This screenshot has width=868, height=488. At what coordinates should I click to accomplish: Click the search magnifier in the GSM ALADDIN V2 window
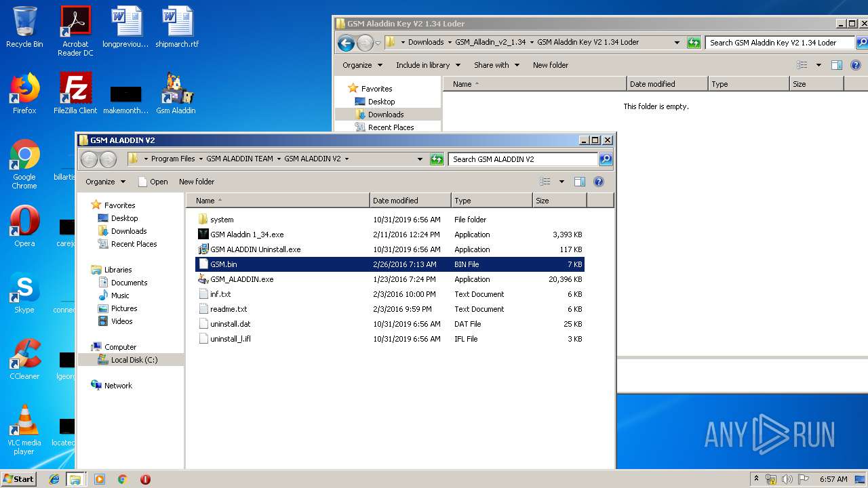coord(606,159)
